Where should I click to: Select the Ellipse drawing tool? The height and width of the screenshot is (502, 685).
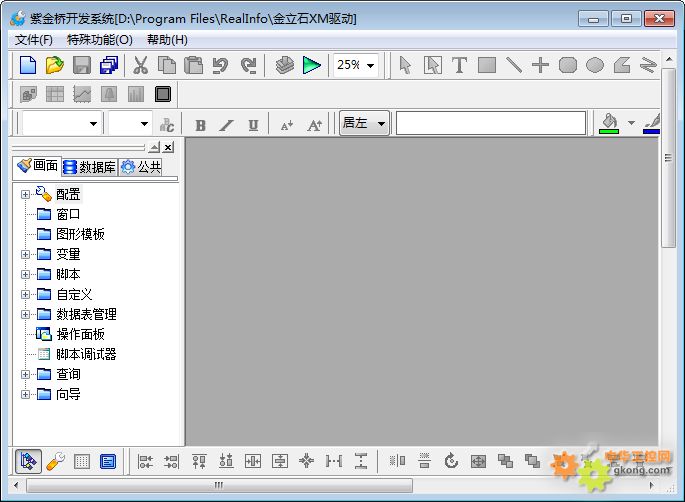[x=595, y=65]
